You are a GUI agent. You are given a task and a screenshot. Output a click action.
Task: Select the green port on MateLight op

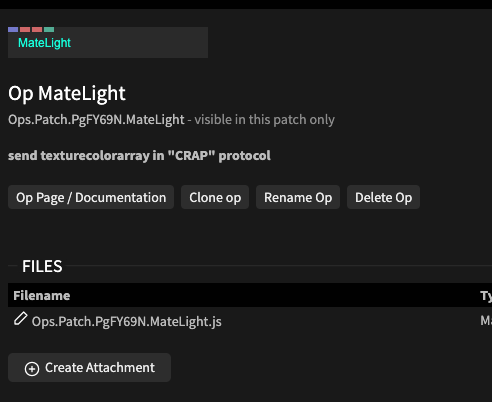pyautogui.click(x=49, y=29)
